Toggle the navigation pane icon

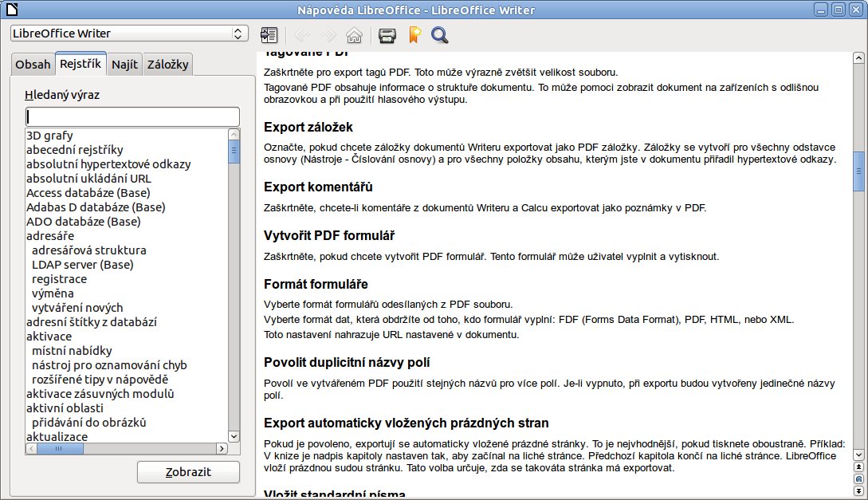coord(269,35)
